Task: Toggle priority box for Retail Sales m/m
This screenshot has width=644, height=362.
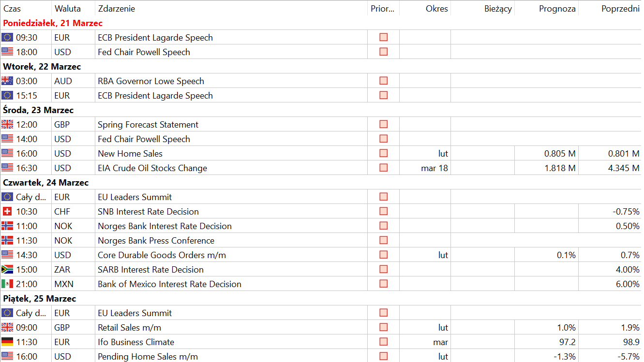Action: point(384,327)
